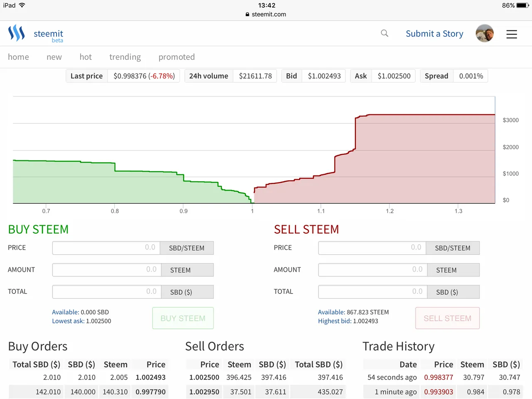Select the 24h volume value $21611.78
The height and width of the screenshot is (399, 532).
(255, 76)
